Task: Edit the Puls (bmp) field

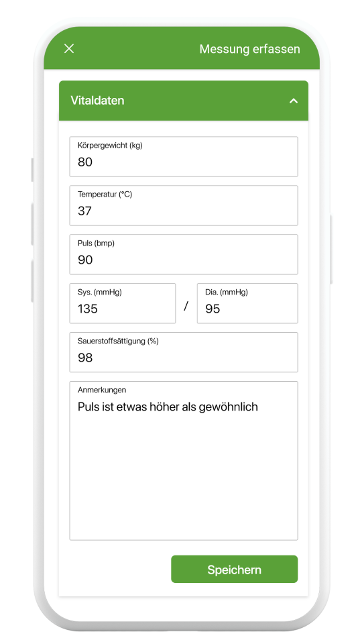Action: tap(184, 254)
